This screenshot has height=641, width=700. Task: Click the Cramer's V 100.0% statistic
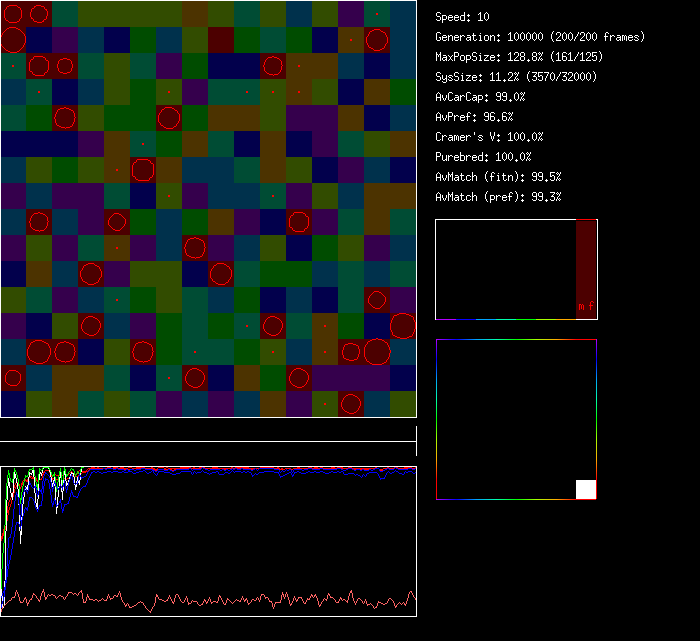click(x=490, y=137)
